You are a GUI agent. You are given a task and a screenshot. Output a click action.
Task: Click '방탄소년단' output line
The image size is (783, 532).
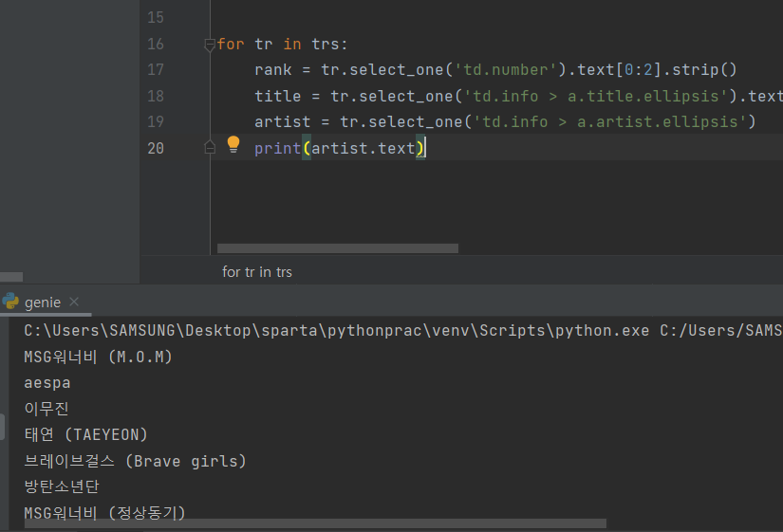[62, 486]
